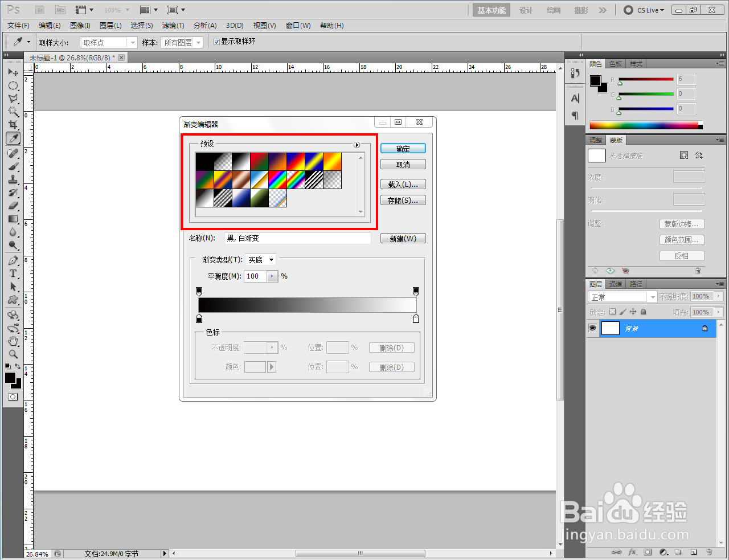Open the gradient type 实底 dropdown
This screenshot has height=560, width=729.
260,260
